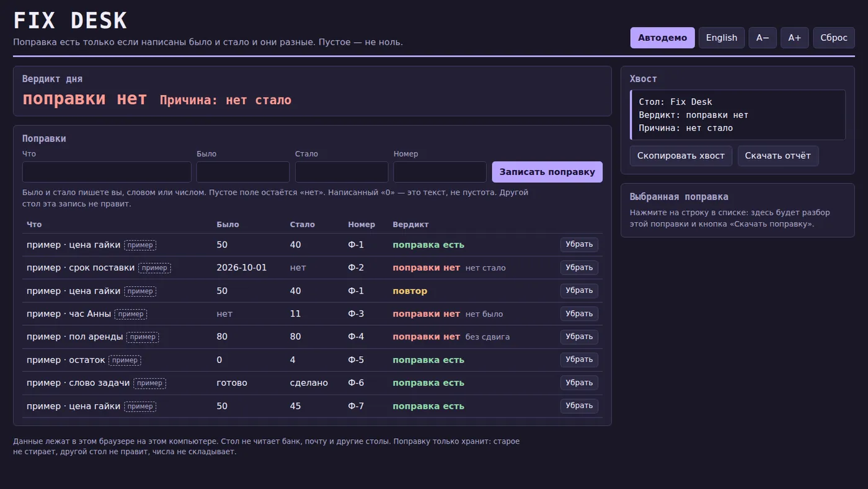
Task: Choose the пример · слово задачи entry
Action: click(x=78, y=383)
